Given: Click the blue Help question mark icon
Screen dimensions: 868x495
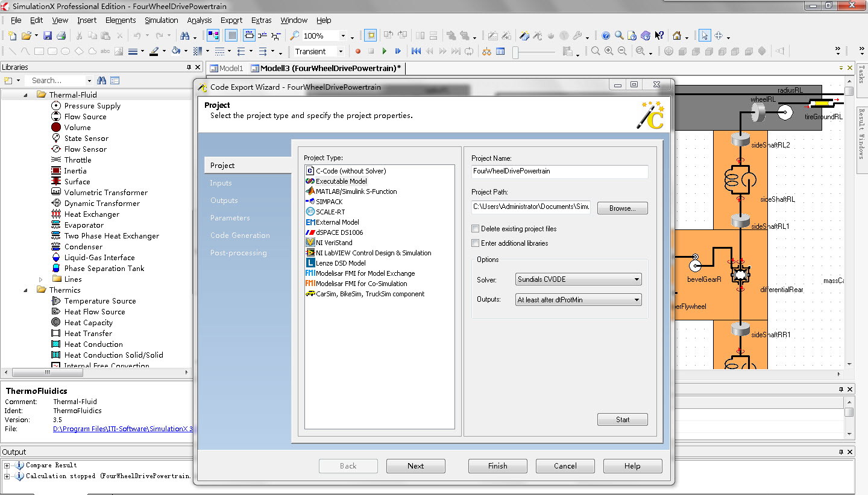Looking at the screenshot, I should (x=606, y=36).
